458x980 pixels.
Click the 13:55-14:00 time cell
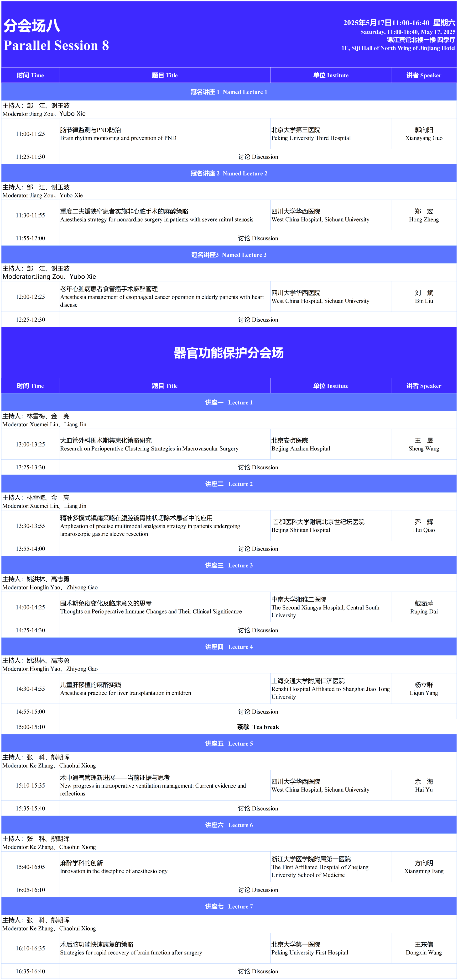point(30,549)
